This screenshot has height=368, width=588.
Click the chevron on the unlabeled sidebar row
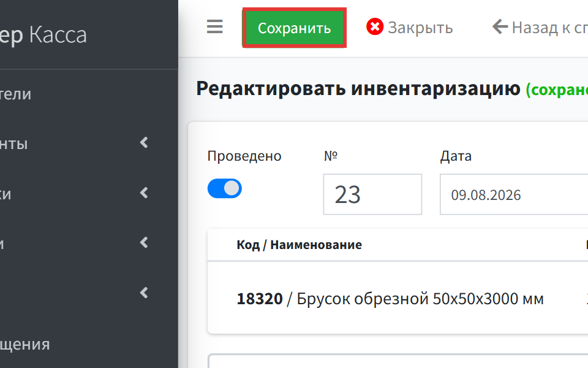[x=145, y=293]
